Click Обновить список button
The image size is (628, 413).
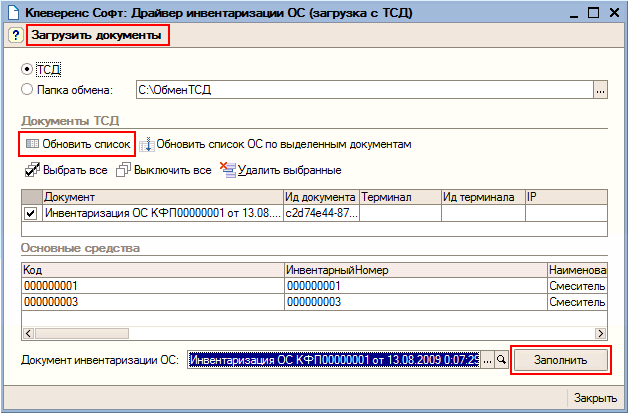78,144
